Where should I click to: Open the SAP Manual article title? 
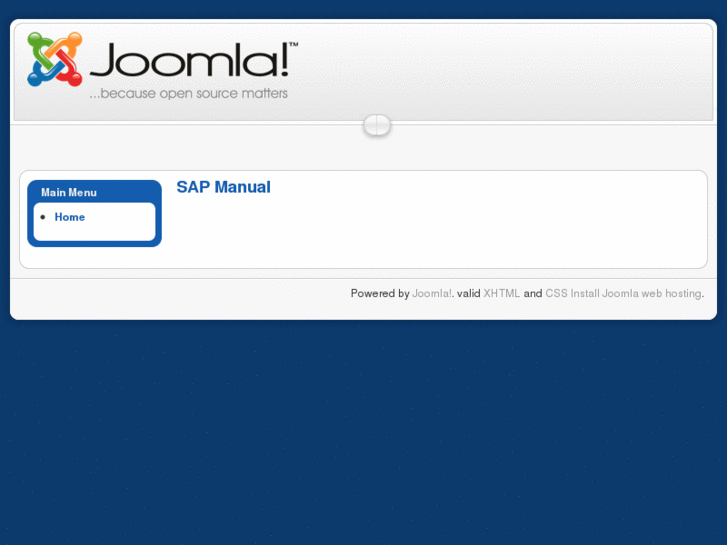point(223,187)
